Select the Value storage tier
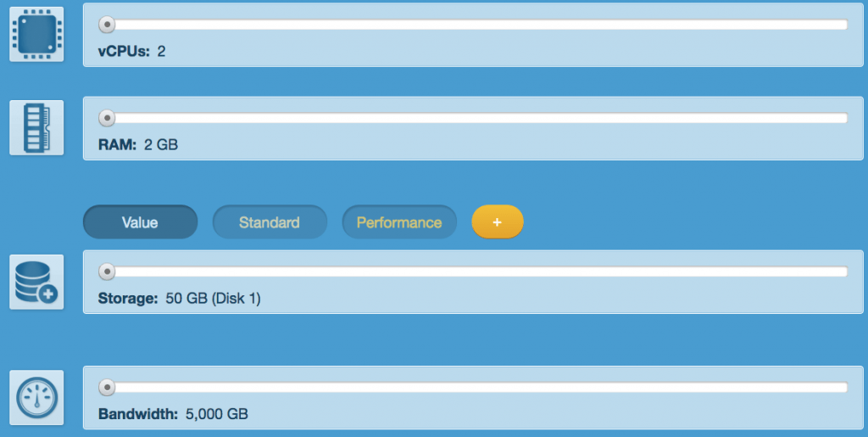The image size is (868, 437). [x=140, y=222]
